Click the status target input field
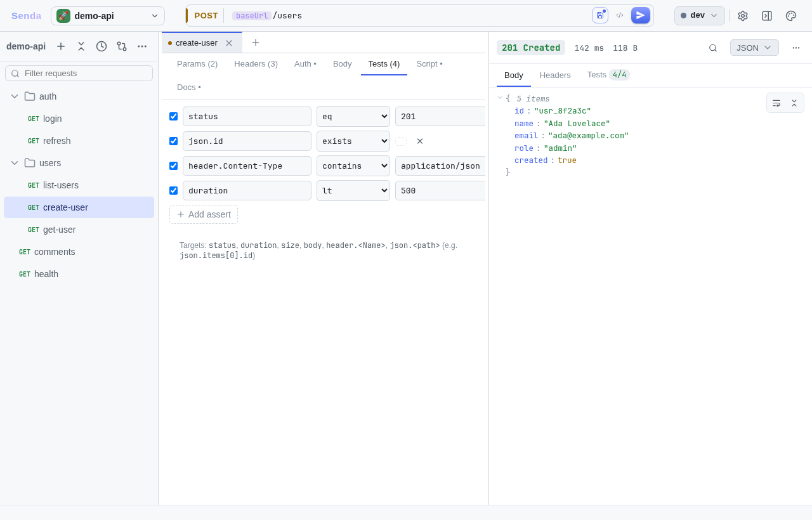 pos(247,117)
